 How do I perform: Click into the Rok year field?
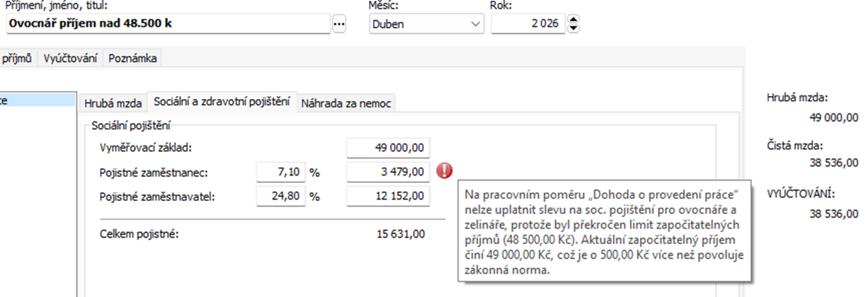528,24
